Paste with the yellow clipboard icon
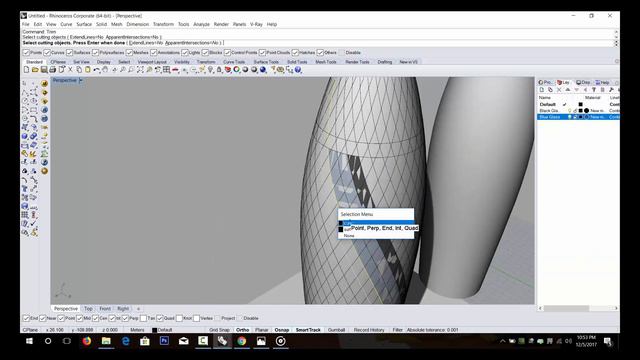Screen dimensions: 640x360 88,70
